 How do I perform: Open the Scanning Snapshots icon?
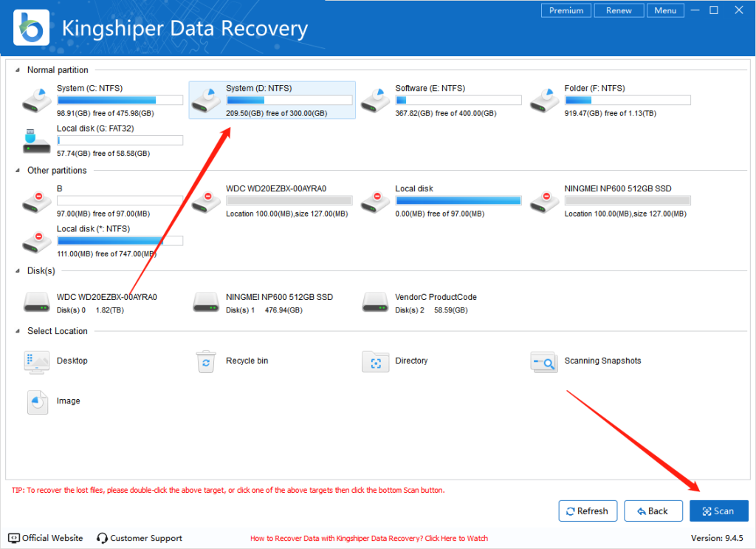click(544, 362)
